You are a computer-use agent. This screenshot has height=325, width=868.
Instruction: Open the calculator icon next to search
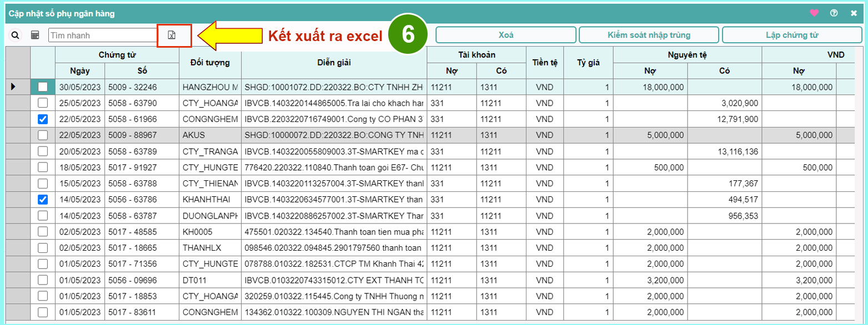(x=35, y=35)
